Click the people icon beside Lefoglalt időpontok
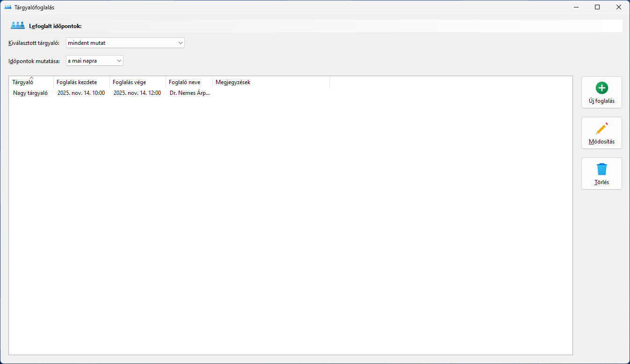Viewport: 630px width, 364px height. tap(18, 26)
